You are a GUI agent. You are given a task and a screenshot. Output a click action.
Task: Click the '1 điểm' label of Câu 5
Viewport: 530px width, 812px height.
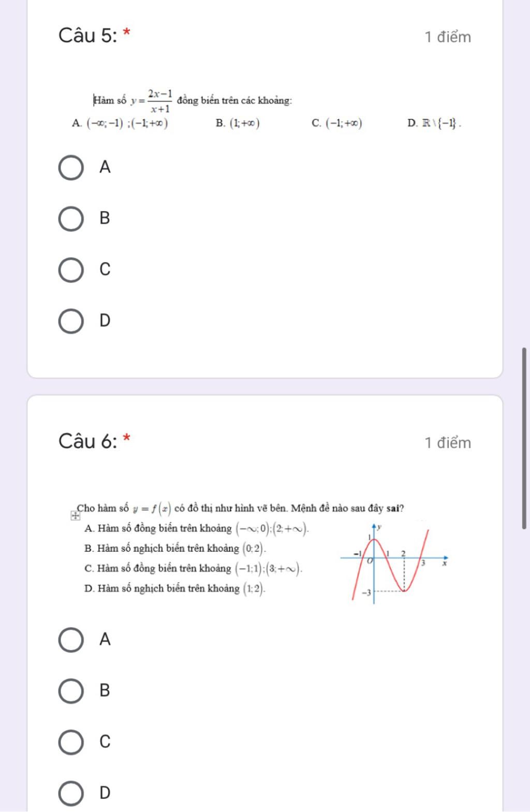click(x=448, y=37)
